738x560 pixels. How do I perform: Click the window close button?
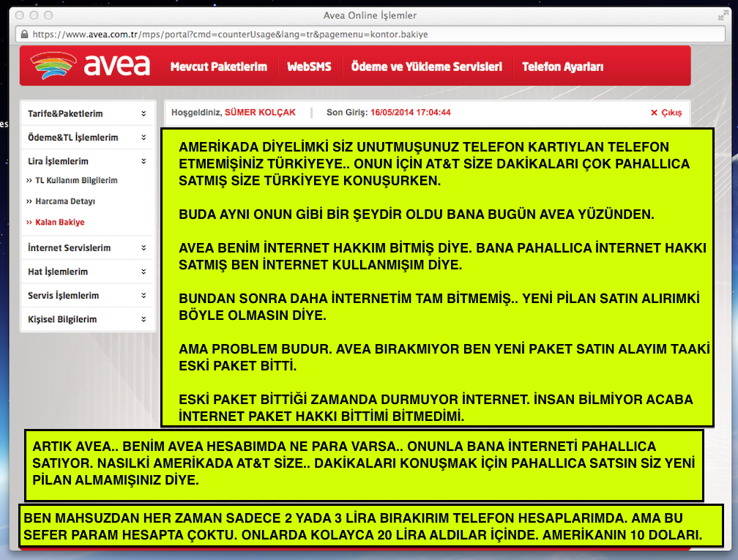click(19, 15)
